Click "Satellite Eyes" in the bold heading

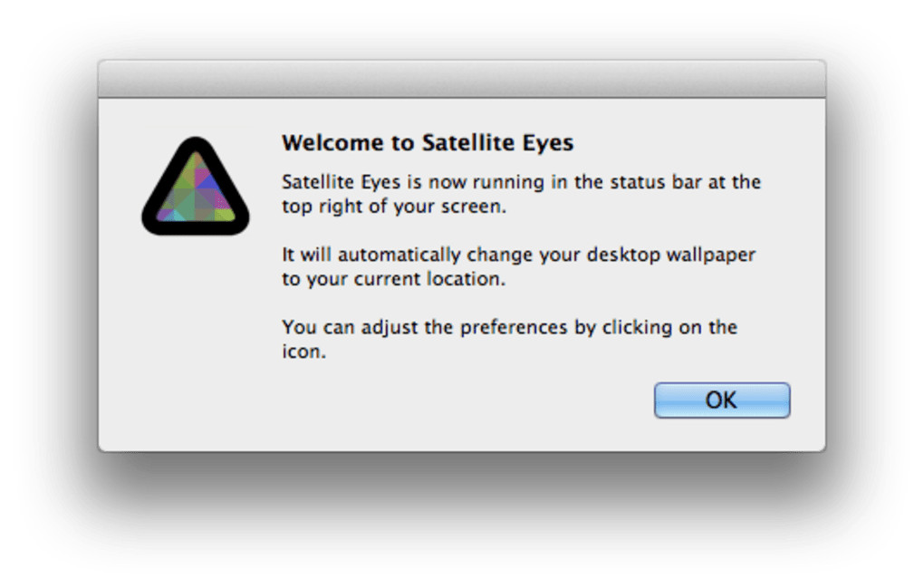(x=497, y=143)
